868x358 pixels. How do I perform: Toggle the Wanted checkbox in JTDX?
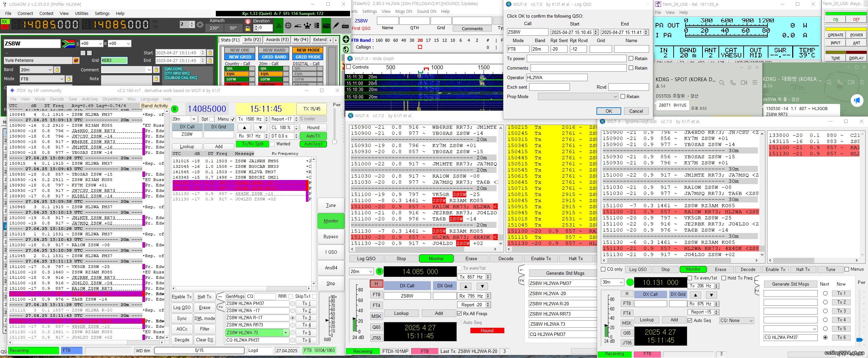[x=273, y=144]
